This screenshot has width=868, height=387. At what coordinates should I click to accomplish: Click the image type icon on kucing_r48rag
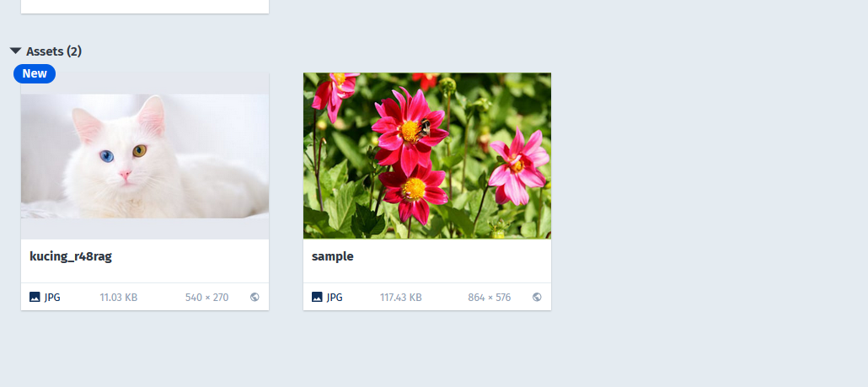pos(35,298)
